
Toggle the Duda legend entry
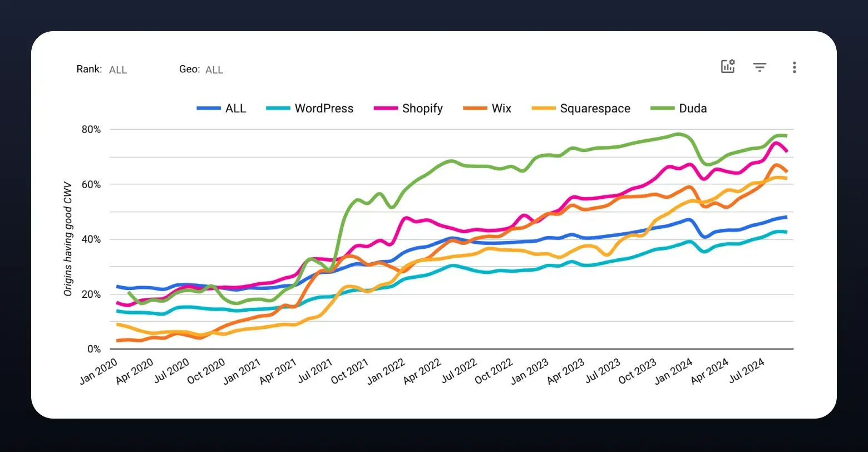coord(679,108)
